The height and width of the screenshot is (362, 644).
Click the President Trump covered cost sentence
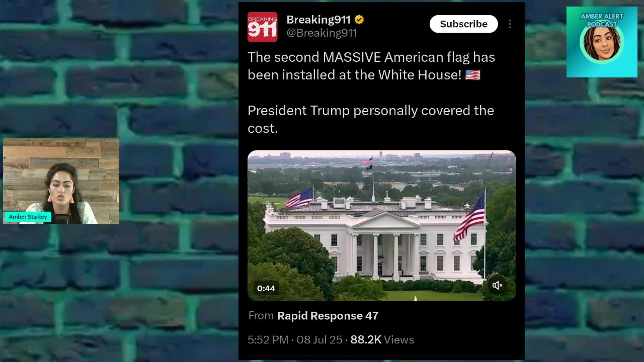[371, 119]
